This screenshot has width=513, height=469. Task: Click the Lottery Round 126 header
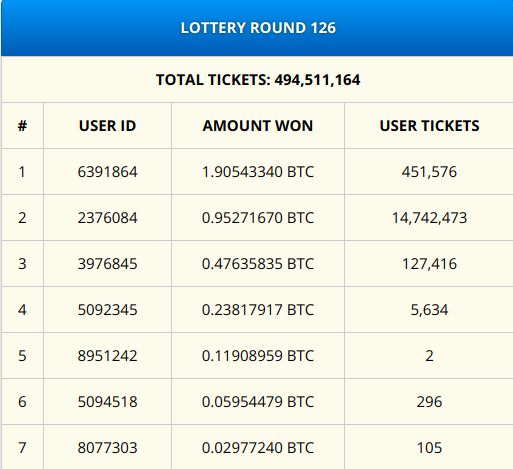(x=258, y=28)
